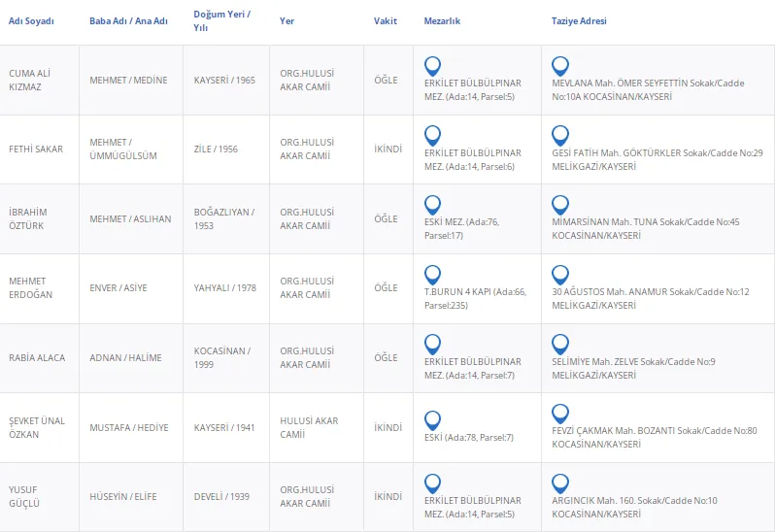Click condolence address pin for Cuma Ali Kızmaz
775x532 pixels.
click(559, 66)
